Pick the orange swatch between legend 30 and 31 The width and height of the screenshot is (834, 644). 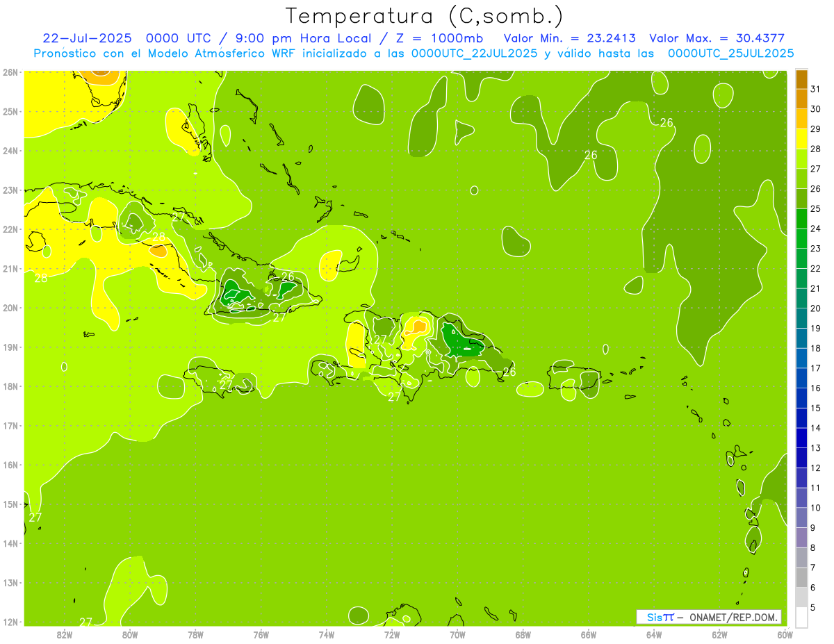tap(801, 99)
